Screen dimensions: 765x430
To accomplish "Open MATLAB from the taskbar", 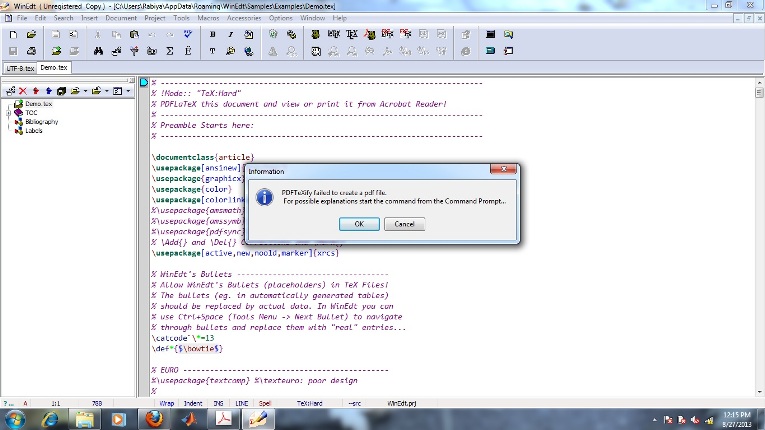I will pos(189,419).
